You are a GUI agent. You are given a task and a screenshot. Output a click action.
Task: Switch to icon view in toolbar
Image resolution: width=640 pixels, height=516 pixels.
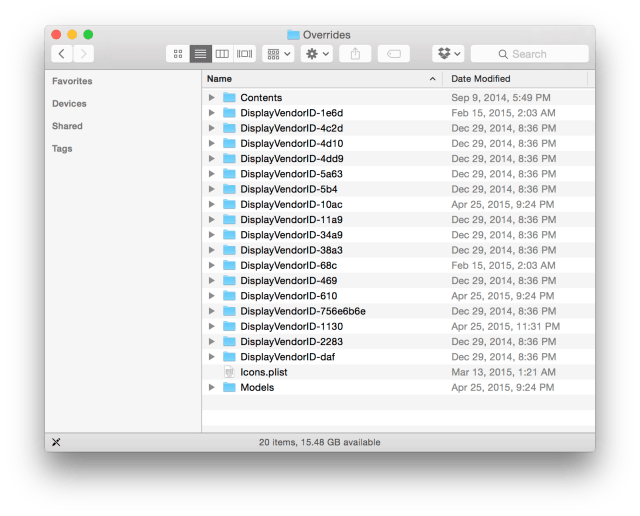(x=178, y=54)
